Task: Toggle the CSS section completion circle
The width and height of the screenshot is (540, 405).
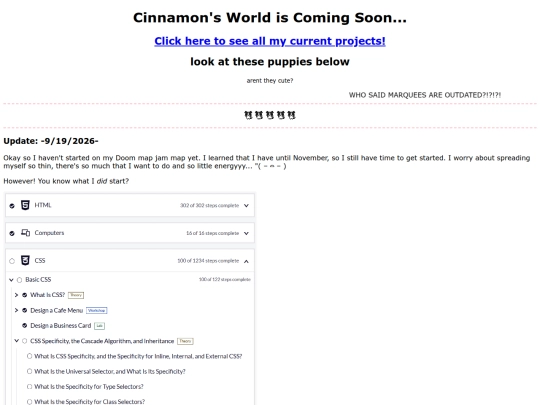Action: [12, 261]
